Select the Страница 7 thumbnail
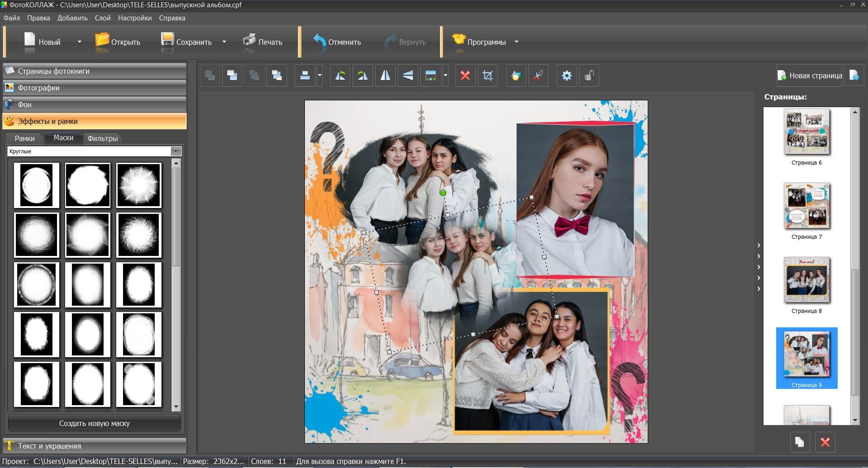Image resolution: width=868 pixels, height=468 pixels. point(807,206)
